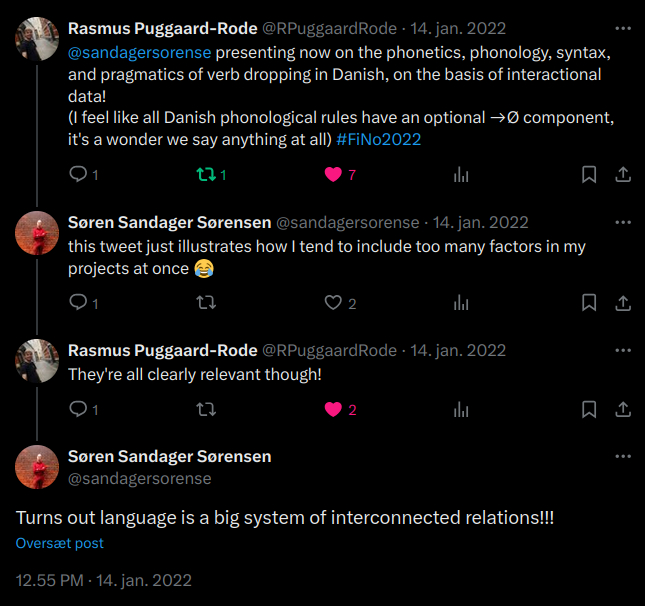Open Søren's avatar on the main bottom tweet
Viewport: 645px width, 606px height.
(x=37, y=466)
